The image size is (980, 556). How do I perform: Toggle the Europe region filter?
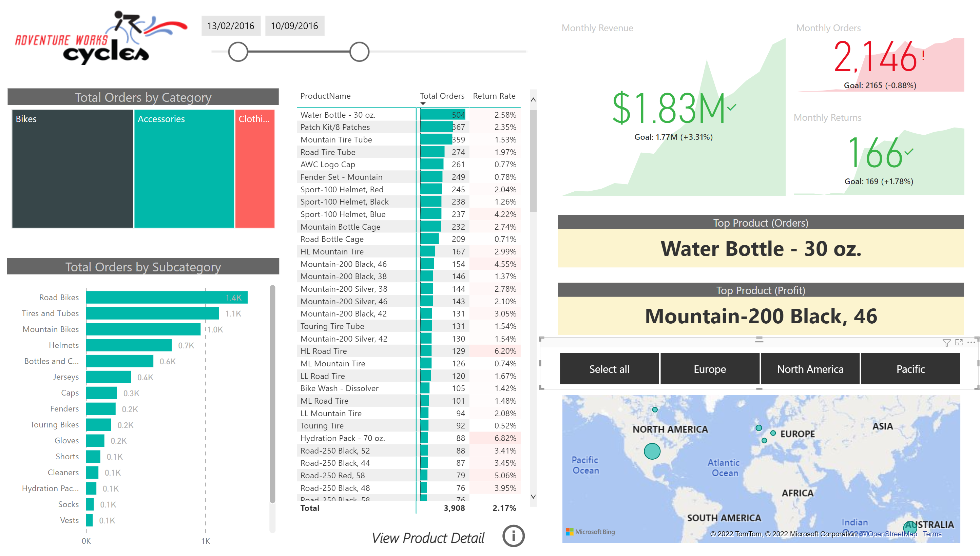[x=709, y=369]
